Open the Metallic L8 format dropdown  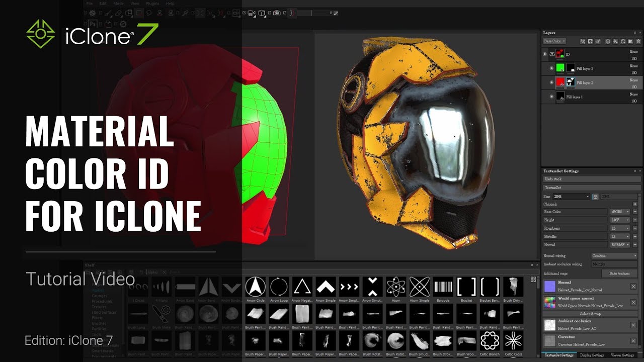tap(620, 236)
